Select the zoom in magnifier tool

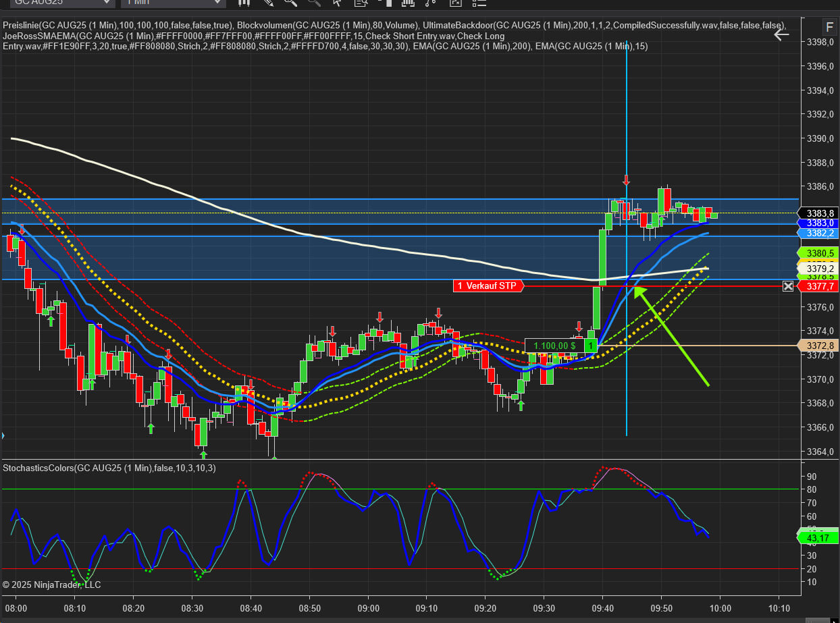(x=291, y=2)
